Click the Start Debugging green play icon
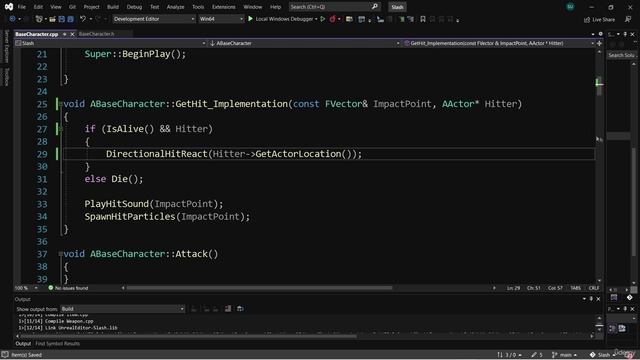Viewport: 640px width, 360px height. pos(250,19)
